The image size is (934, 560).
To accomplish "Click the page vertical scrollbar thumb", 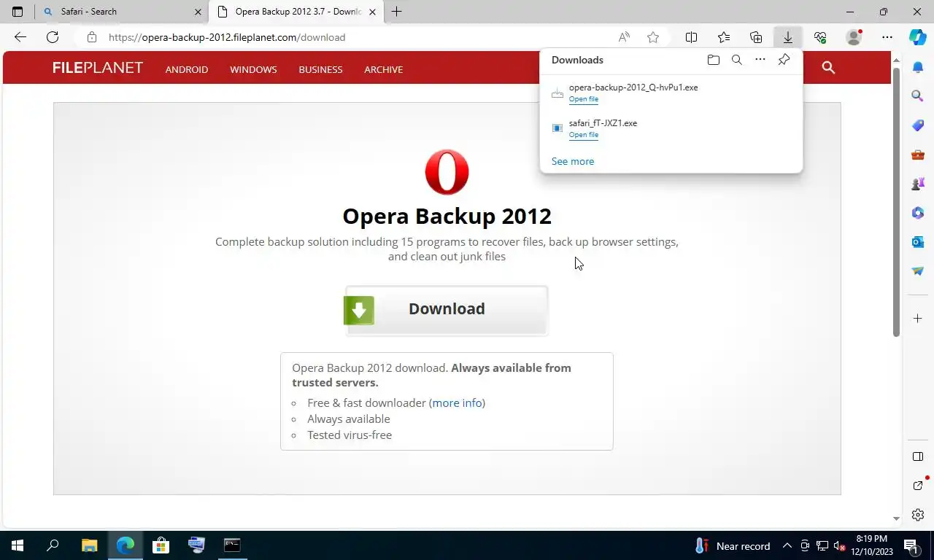I will pyautogui.click(x=897, y=201).
